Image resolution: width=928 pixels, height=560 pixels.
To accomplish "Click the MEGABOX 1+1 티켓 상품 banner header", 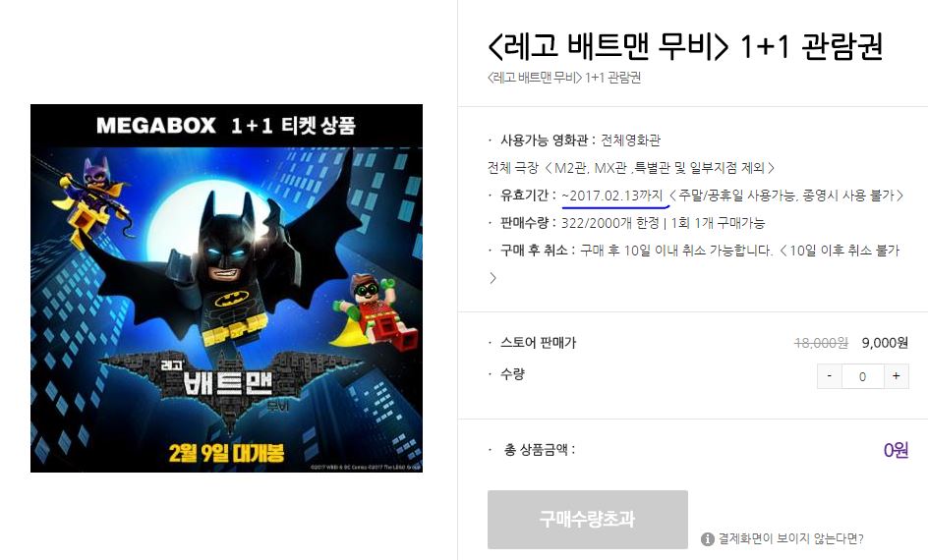I will coord(226,126).
